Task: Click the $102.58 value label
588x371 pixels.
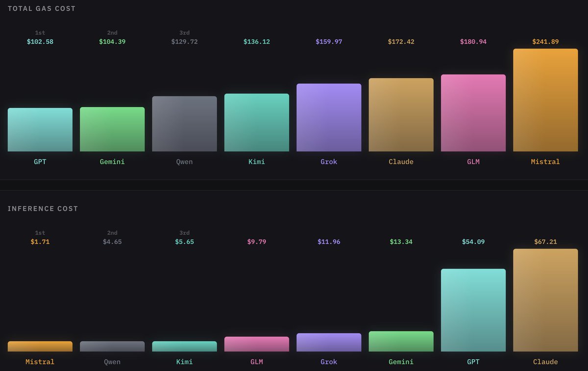Action: (x=40, y=42)
